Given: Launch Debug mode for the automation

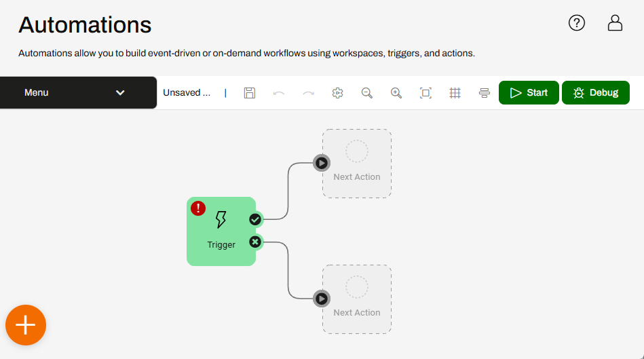Looking at the screenshot, I should [596, 92].
